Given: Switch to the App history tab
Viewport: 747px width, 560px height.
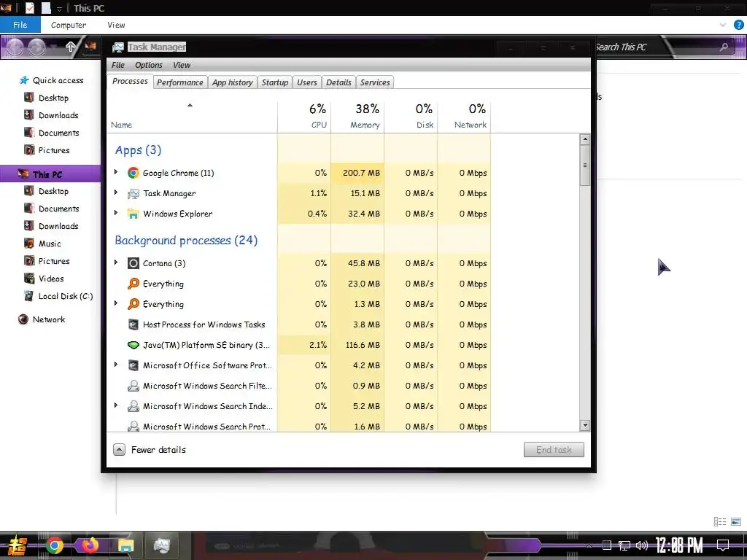Looking at the screenshot, I should click(233, 82).
